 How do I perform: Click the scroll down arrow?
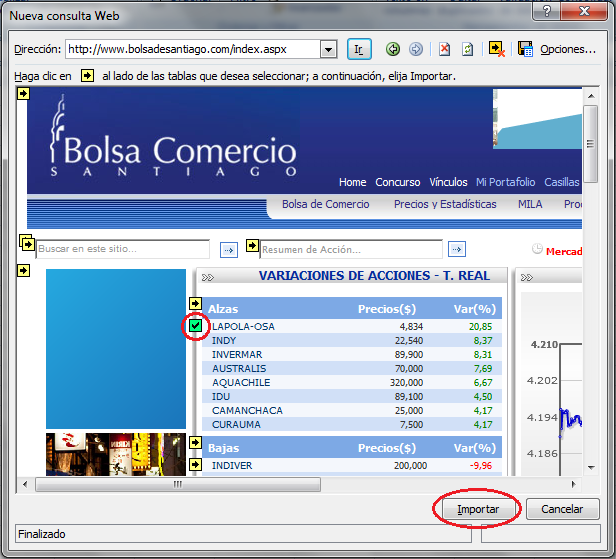(591, 467)
